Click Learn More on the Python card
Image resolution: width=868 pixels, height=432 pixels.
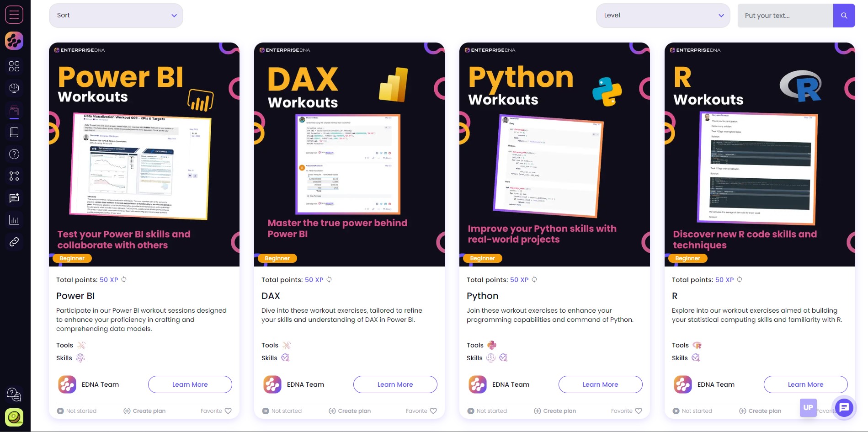601,384
